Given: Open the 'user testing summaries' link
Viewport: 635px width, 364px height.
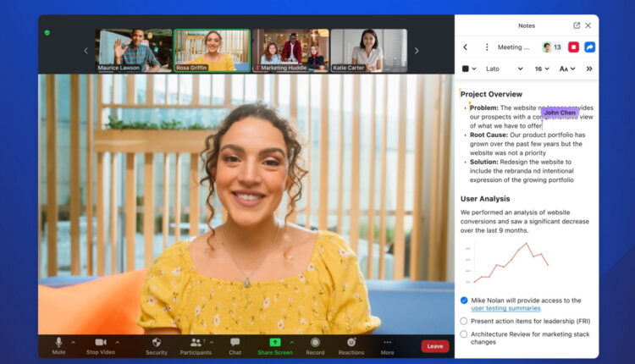Looking at the screenshot, I should click(506, 309).
